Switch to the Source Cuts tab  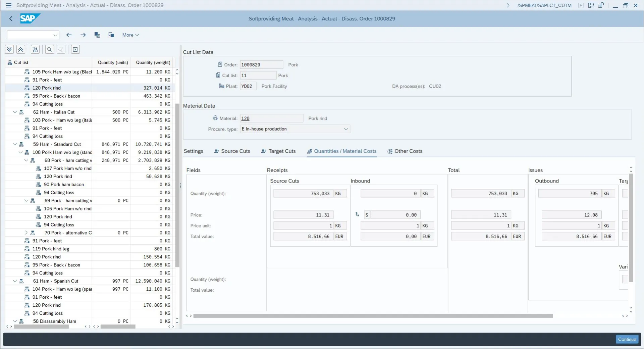tap(232, 151)
